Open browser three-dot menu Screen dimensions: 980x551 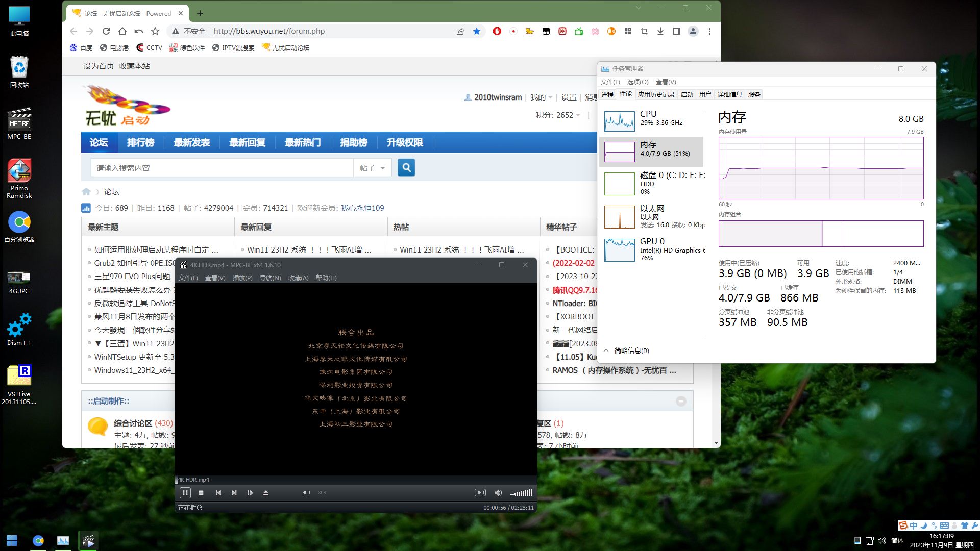click(x=709, y=31)
